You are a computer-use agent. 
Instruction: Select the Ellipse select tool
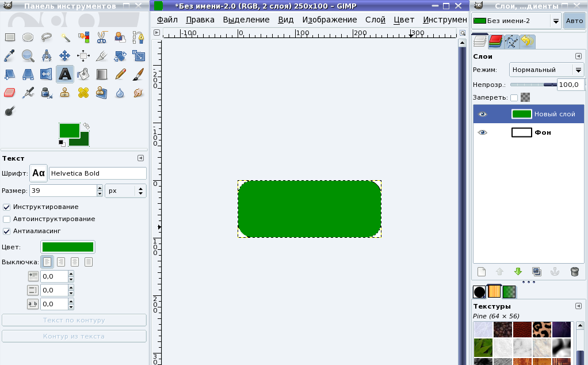pos(28,37)
